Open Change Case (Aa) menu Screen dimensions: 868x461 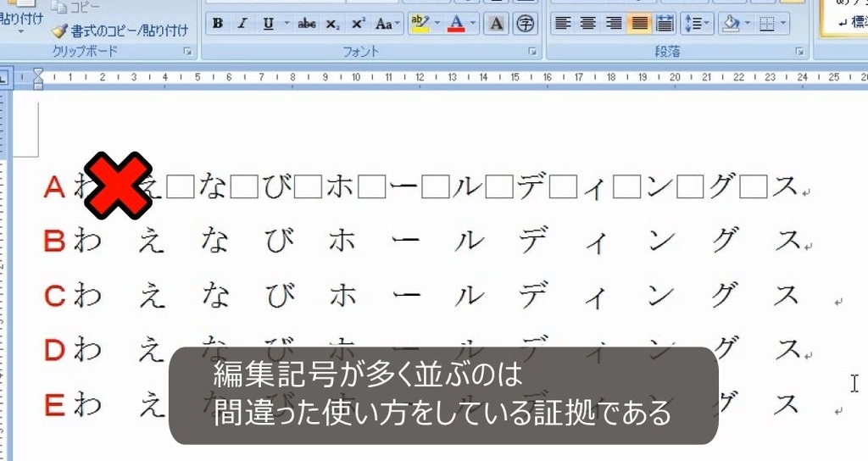click(x=387, y=23)
